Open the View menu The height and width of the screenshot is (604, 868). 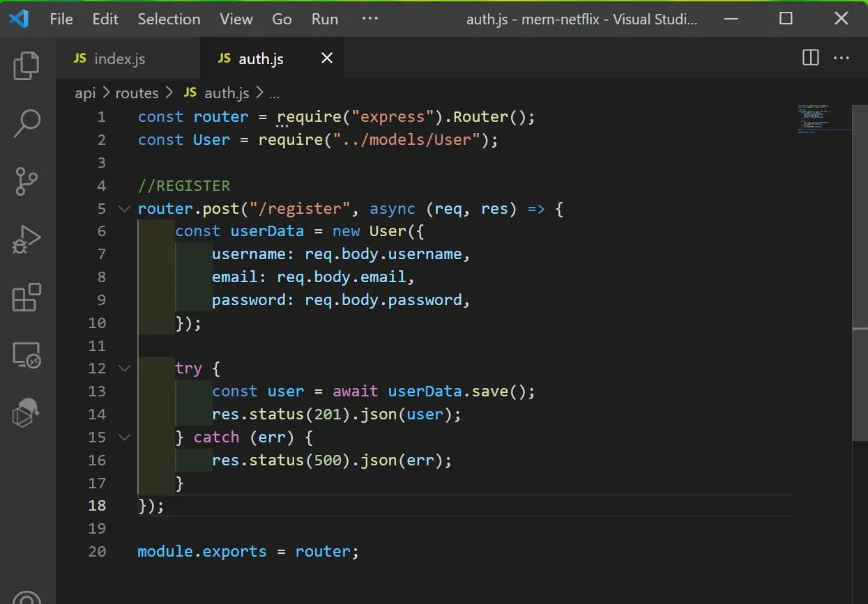236,19
